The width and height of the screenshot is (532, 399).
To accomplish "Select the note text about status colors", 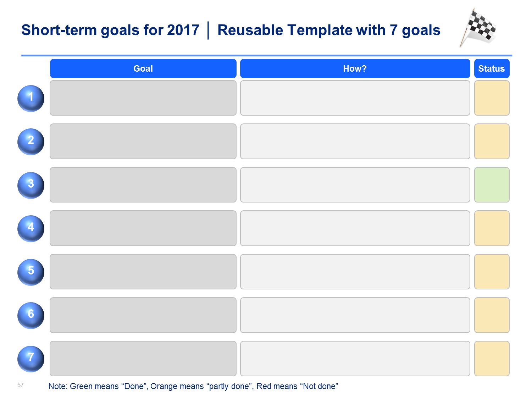I will [x=193, y=386].
